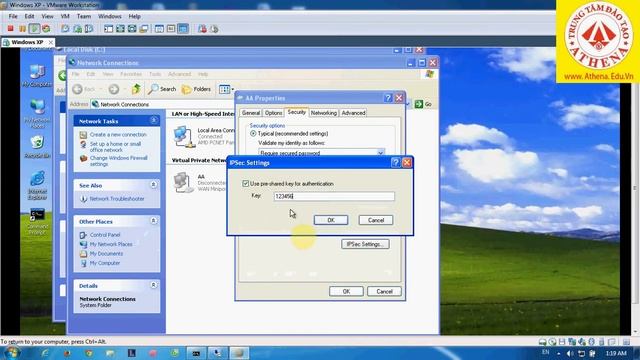
Task: Click the reset virtual machine icon in VMware toolbar
Action: click(46, 29)
